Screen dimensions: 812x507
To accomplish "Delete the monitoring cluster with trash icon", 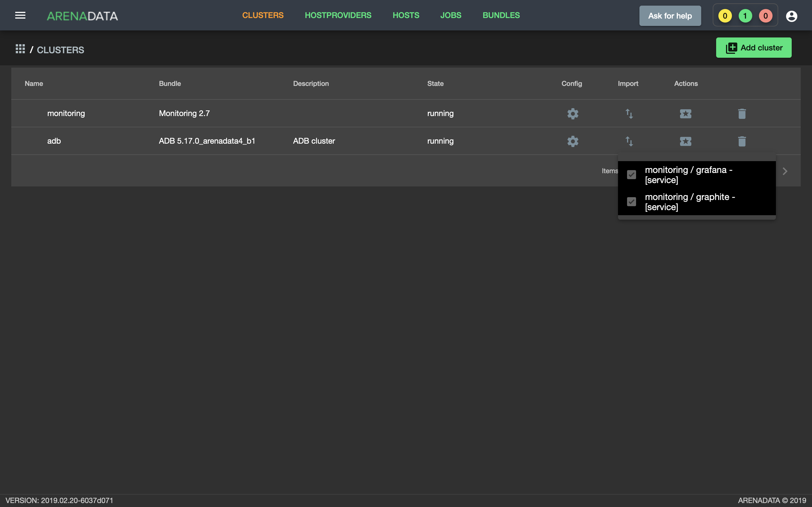I will pos(742,114).
